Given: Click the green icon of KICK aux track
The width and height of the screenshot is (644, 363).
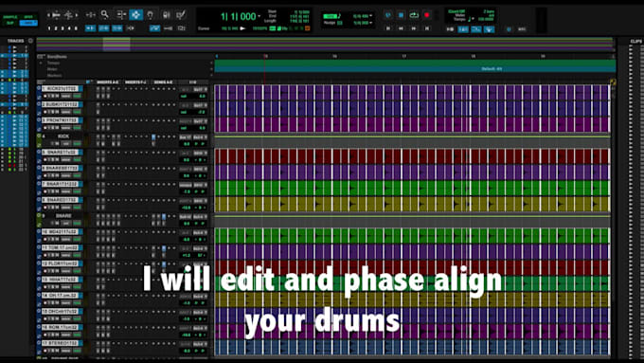Looking at the screenshot, I should tap(39, 136).
